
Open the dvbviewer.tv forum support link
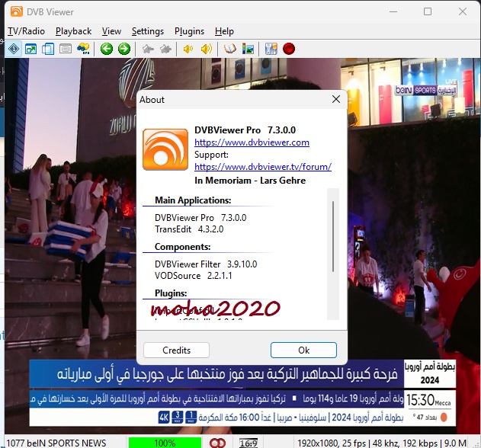point(263,167)
